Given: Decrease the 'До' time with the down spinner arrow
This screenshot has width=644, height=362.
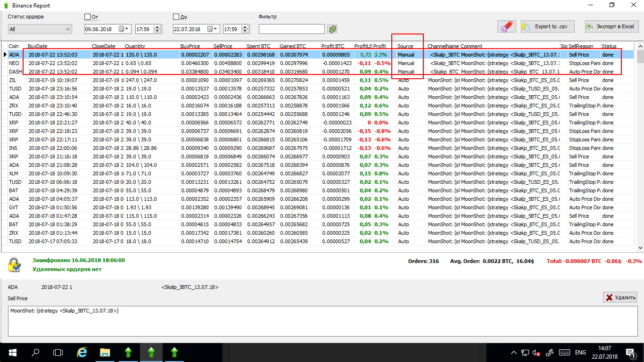Looking at the screenshot, I should click(245, 32).
